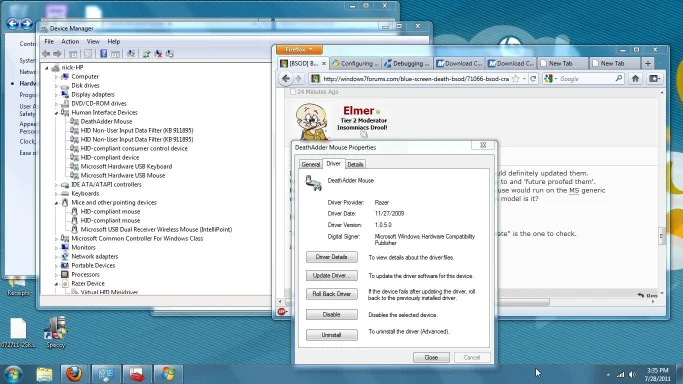
Task: Collapse the Razer Device node
Action: click(57, 284)
